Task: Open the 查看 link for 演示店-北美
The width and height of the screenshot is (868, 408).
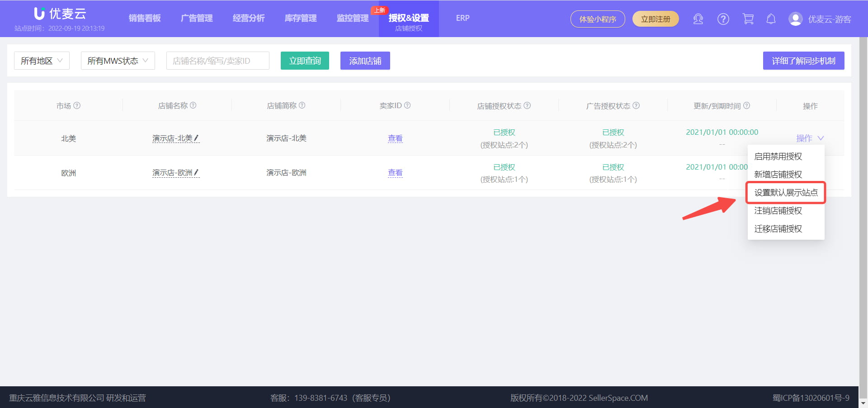Action: tap(395, 138)
